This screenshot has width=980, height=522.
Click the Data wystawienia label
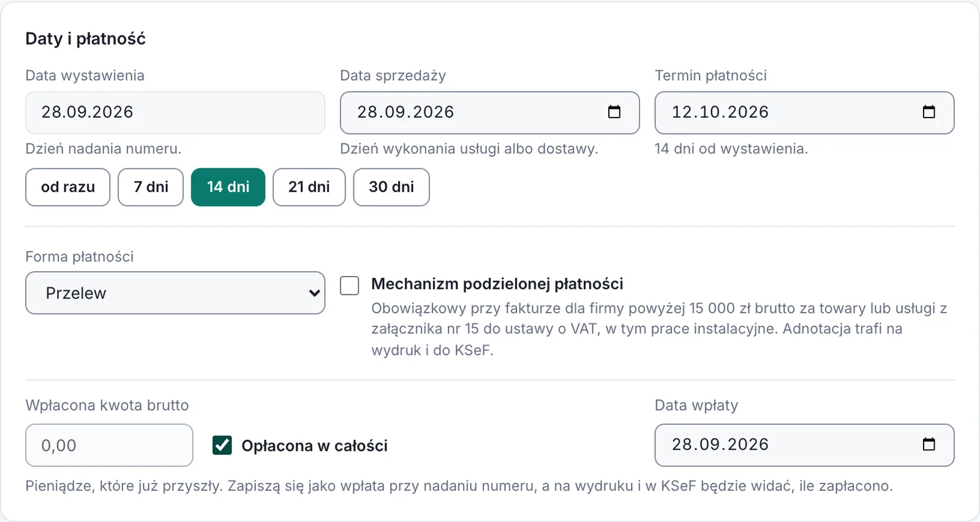tap(85, 75)
